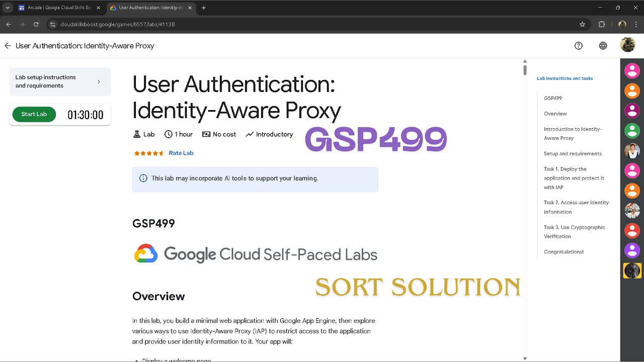Viewport: 644px width, 362px height.
Task: Click the Lab flask icon label
Action: 143,134
